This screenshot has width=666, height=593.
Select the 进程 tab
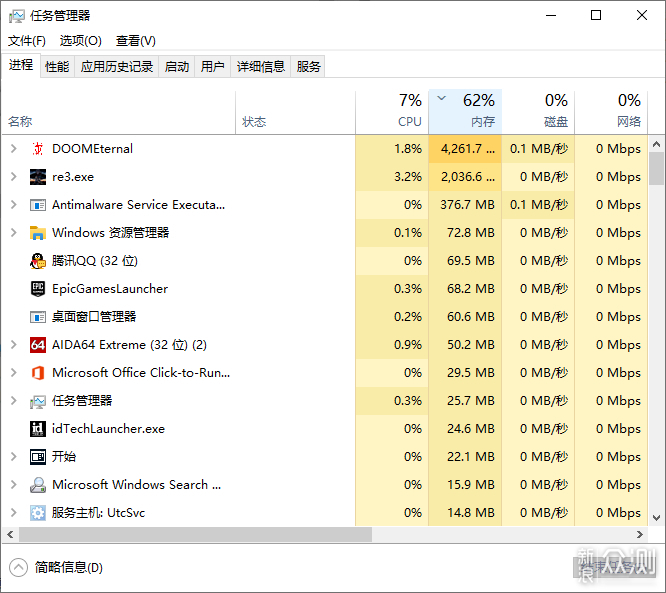pyautogui.click(x=21, y=65)
